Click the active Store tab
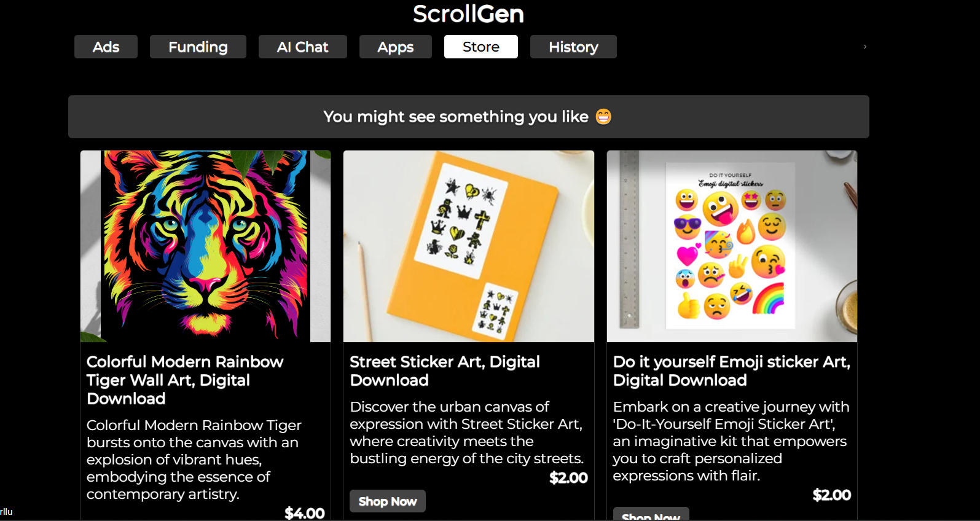This screenshot has width=980, height=521. coord(480,47)
